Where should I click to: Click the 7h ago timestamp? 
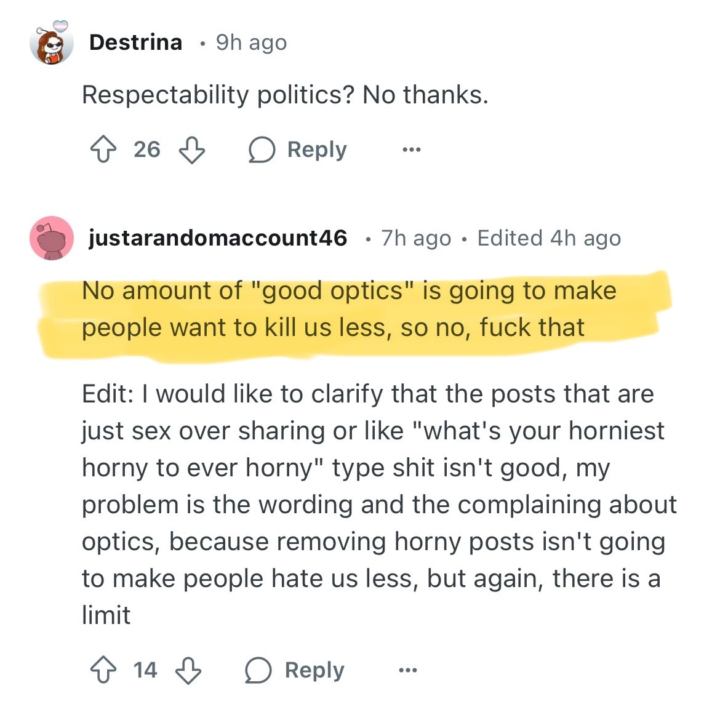click(416, 238)
